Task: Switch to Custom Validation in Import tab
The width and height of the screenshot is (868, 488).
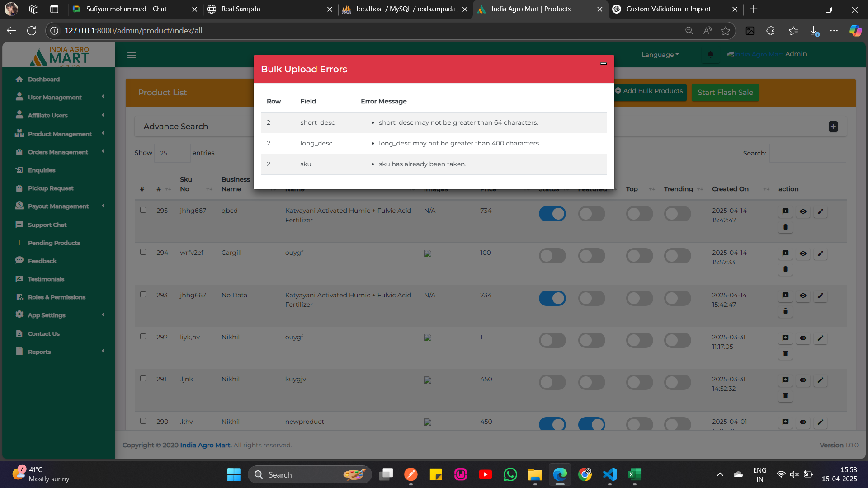Action: click(668, 9)
